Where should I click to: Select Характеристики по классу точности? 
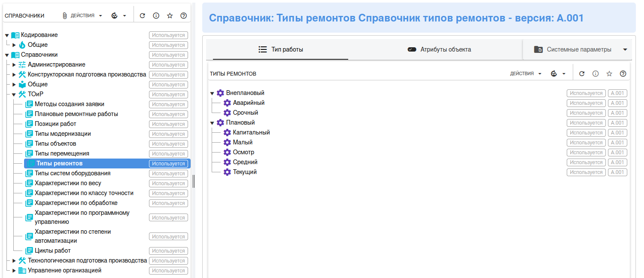tap(84, 193)
